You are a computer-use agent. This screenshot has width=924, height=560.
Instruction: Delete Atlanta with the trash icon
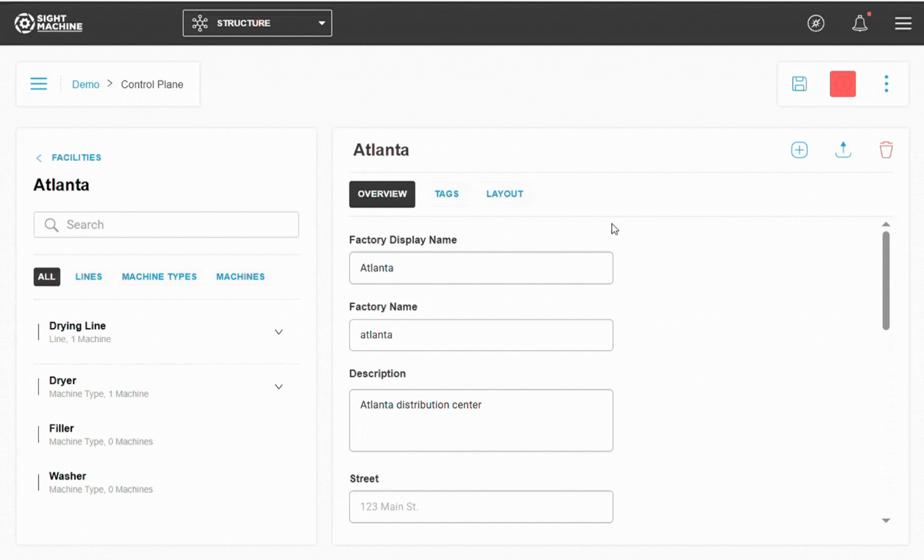886,150
